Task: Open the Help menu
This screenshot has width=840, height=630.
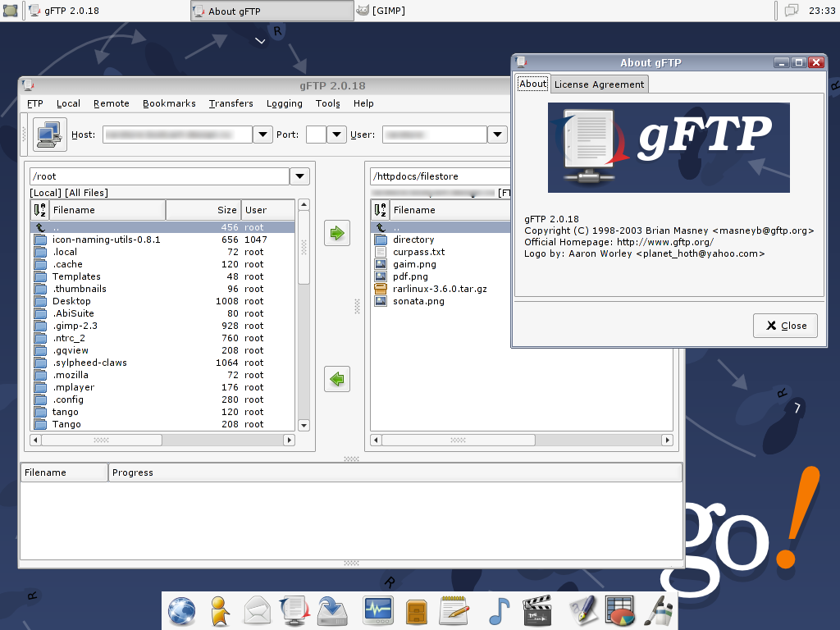Action: tap(363, 103)
